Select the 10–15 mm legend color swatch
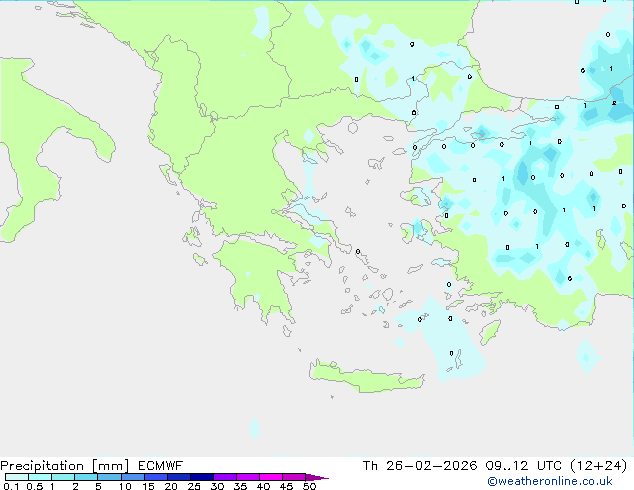Screen dimensions: 634x490 (x=133, y=477)
